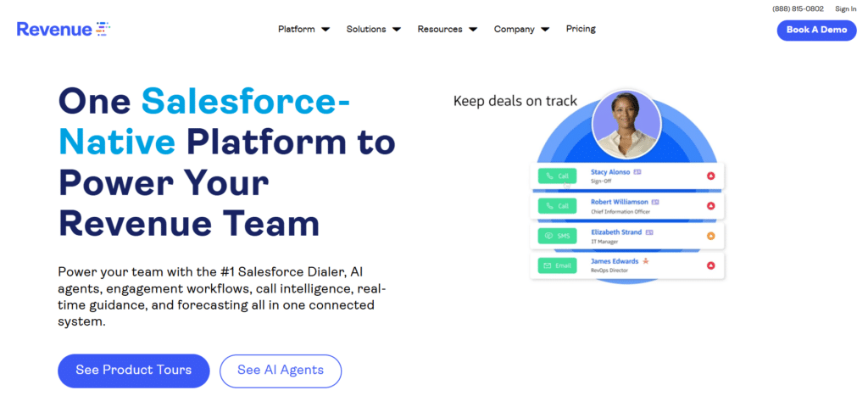Open the Company dropdown menu
This screenshot has height=396, width=868.
[522, 29]
